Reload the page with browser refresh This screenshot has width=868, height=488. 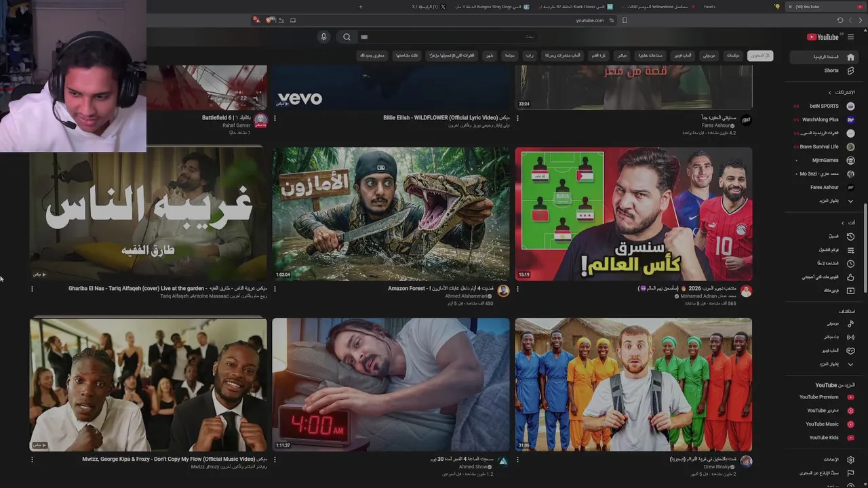(840, 20)
